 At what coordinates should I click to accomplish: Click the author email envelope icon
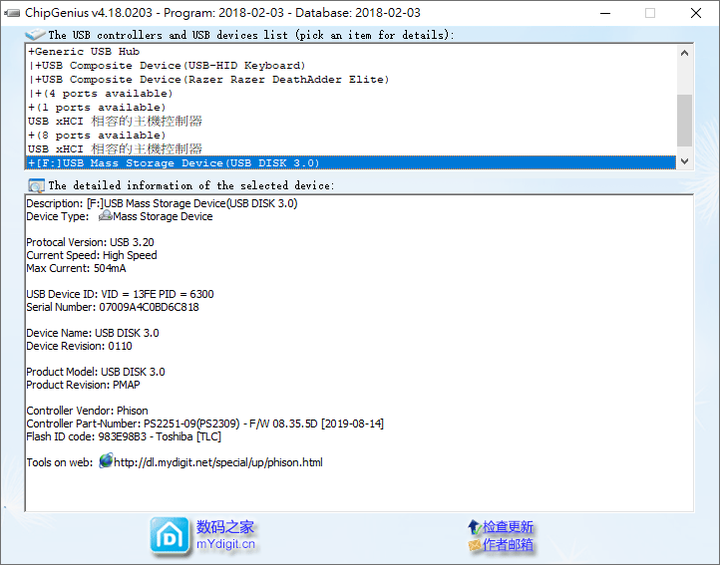coord(475,545)
